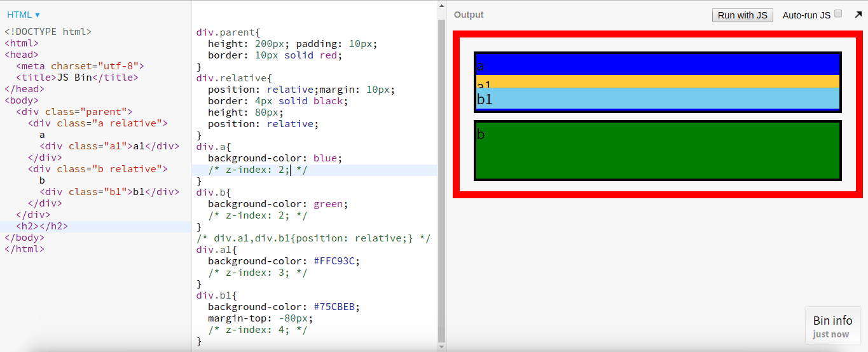Screen dimensions: 868x352
Task: Pop out the output with arrow icon
Action: click(x=858, y=14)
